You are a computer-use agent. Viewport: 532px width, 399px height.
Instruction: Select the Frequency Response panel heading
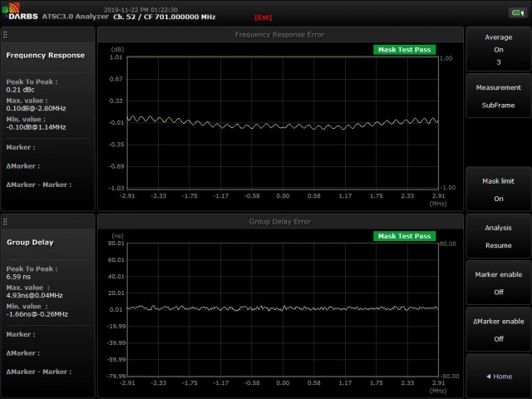click(x=46, y=56)
